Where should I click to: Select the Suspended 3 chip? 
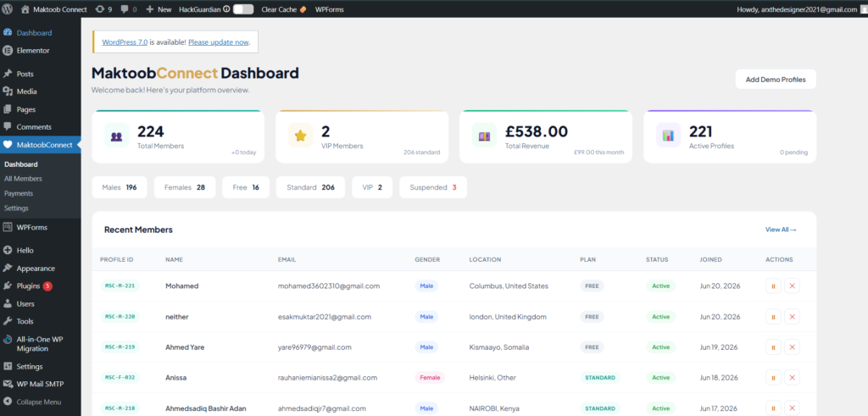point(433,187)
